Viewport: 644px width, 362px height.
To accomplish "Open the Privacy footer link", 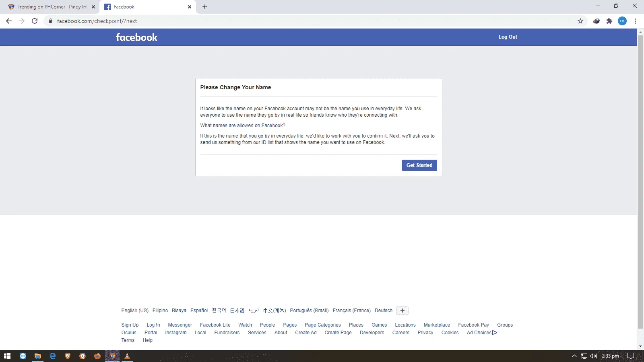I will pyautogui.click(x=425, y=333).
